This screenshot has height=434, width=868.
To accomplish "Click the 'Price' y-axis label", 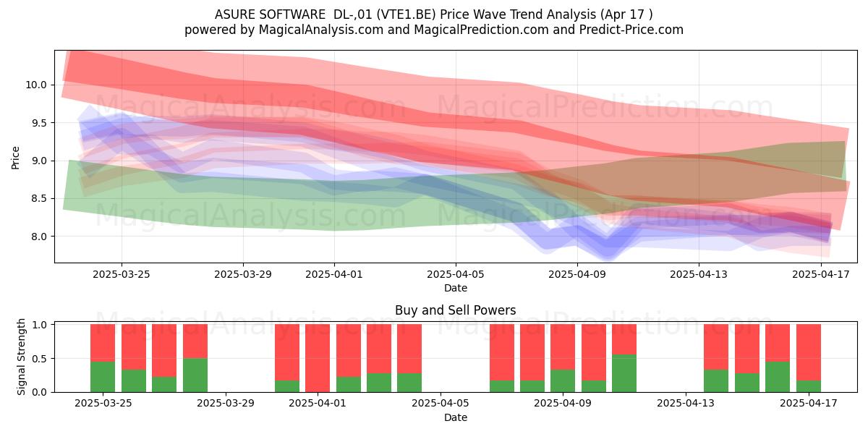I will click(x=15, y=156).
